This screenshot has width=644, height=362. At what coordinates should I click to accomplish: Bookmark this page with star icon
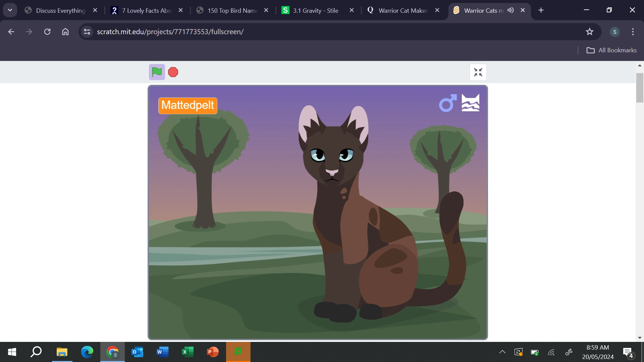589,32
